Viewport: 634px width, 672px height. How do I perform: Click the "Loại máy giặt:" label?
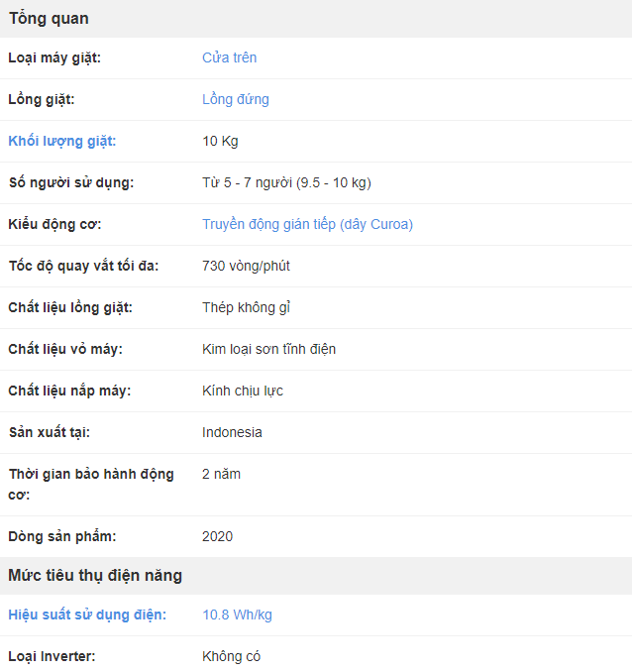tap(54, 57)
